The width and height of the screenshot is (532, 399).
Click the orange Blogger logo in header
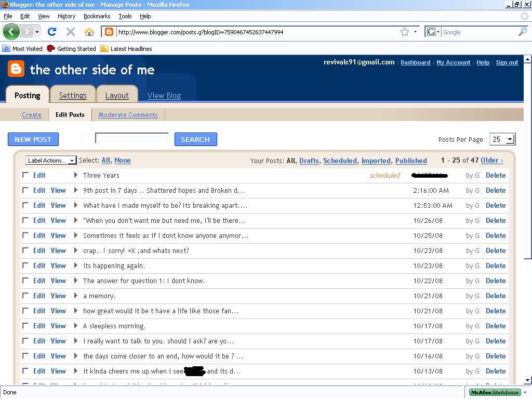[x=16, y=69]
